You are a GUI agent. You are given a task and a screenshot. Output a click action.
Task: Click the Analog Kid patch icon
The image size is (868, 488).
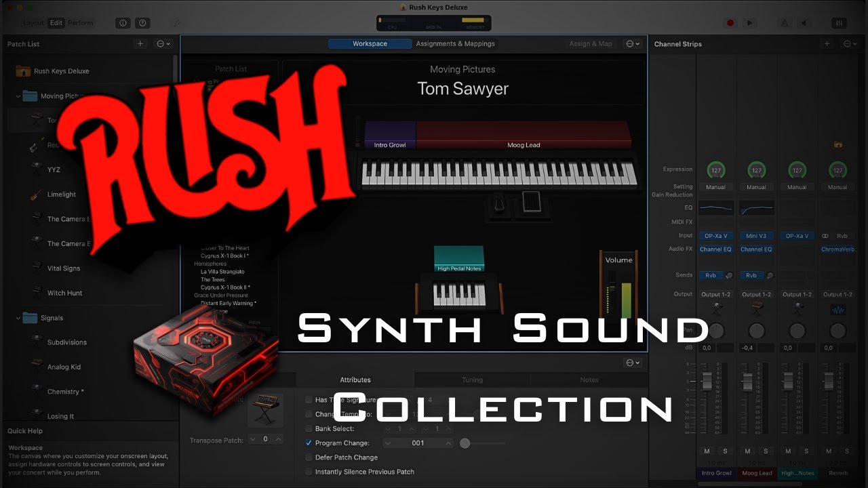point(36,367)
